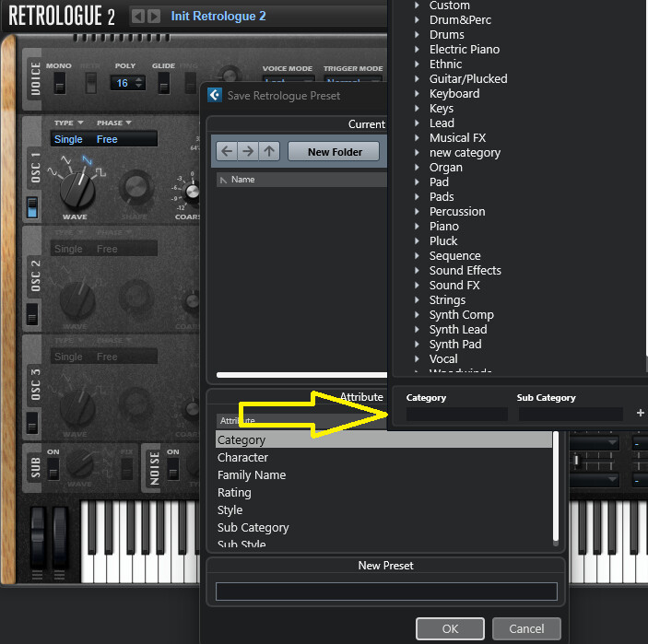Select the Category attribute row
648x644 pixels.
click(x=384, y=440)
